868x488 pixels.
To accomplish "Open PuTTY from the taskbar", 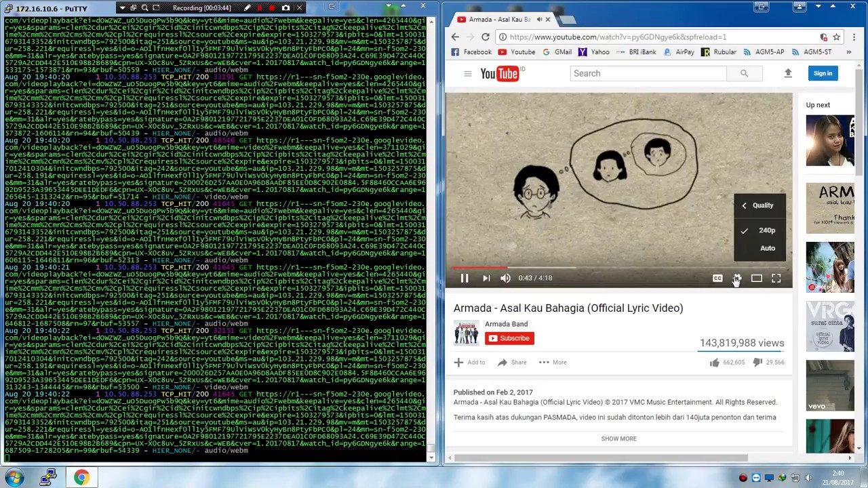I will pyautogui.click(x=48, y=478).
